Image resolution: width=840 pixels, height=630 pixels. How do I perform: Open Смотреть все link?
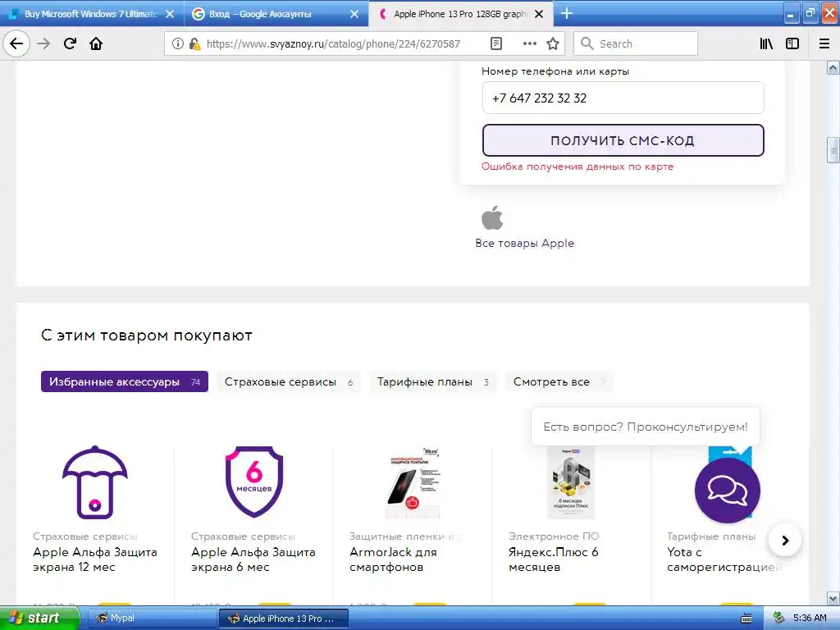559,381
